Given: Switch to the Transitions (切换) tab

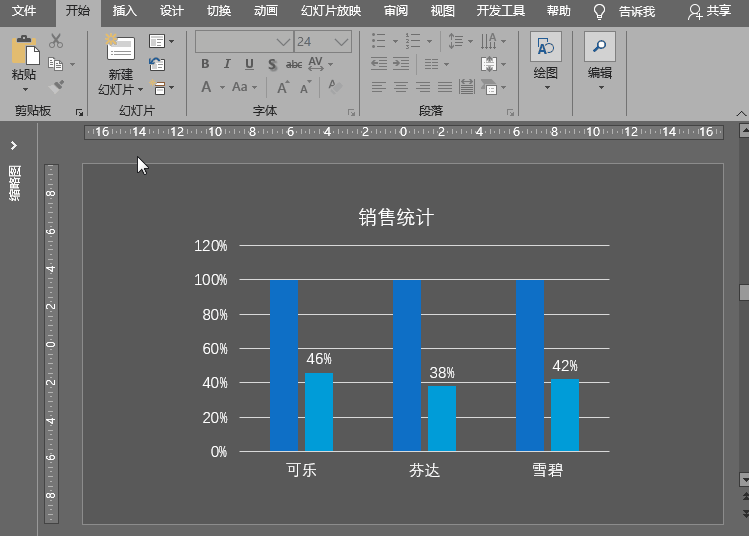Looking at the screenshot, I should (x=219, y=11).
